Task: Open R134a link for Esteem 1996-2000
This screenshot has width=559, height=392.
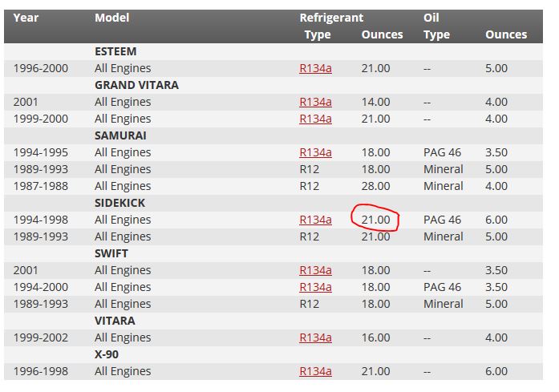Action: (315, 68)
